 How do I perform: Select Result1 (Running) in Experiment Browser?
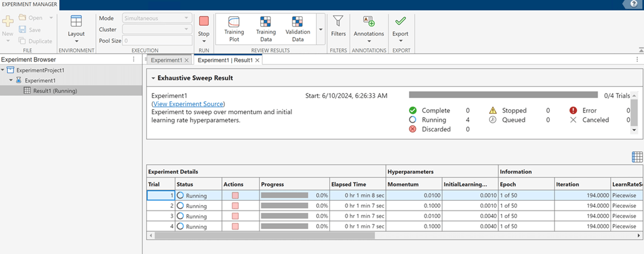[x=55, y=91]
